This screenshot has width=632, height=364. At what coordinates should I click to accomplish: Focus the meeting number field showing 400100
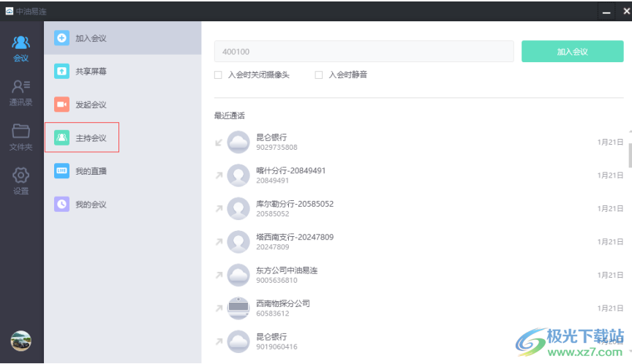point(364,51)
